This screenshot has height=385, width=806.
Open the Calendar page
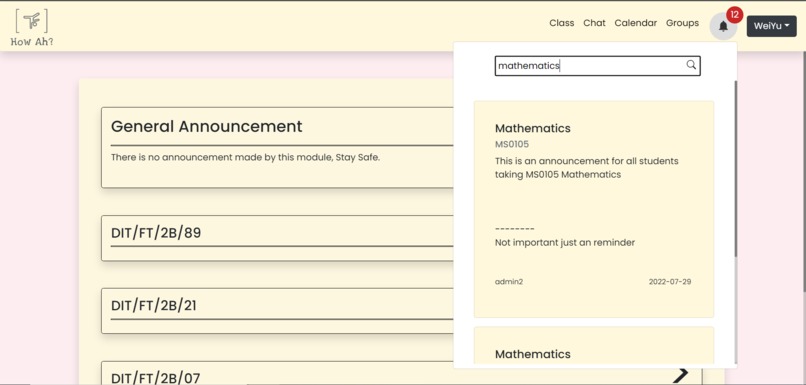tap(635, 23)
